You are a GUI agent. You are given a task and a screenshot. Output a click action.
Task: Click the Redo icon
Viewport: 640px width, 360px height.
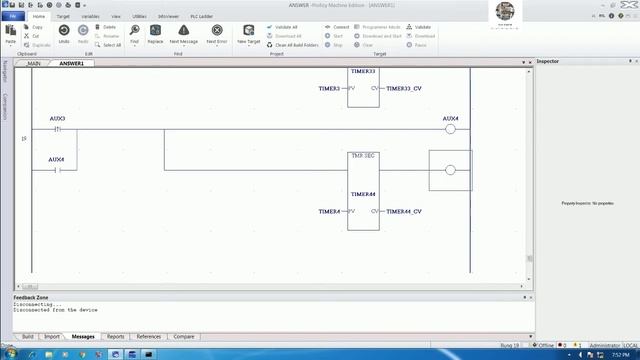tap(83, 31)
